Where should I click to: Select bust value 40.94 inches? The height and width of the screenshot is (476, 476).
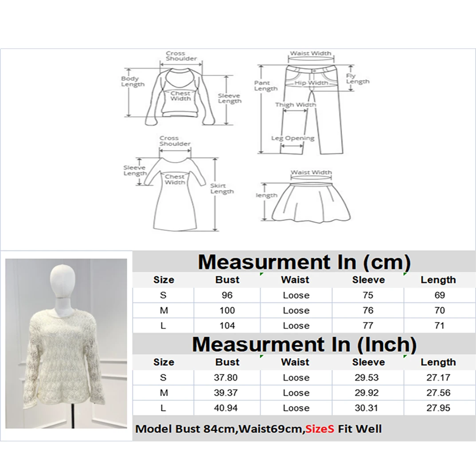click(226, 408)
